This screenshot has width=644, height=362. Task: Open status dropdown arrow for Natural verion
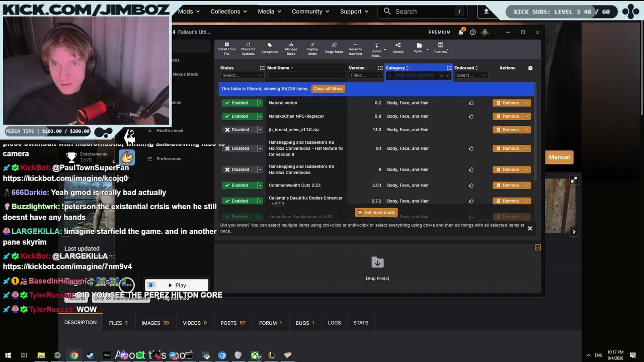coord(260,103)
